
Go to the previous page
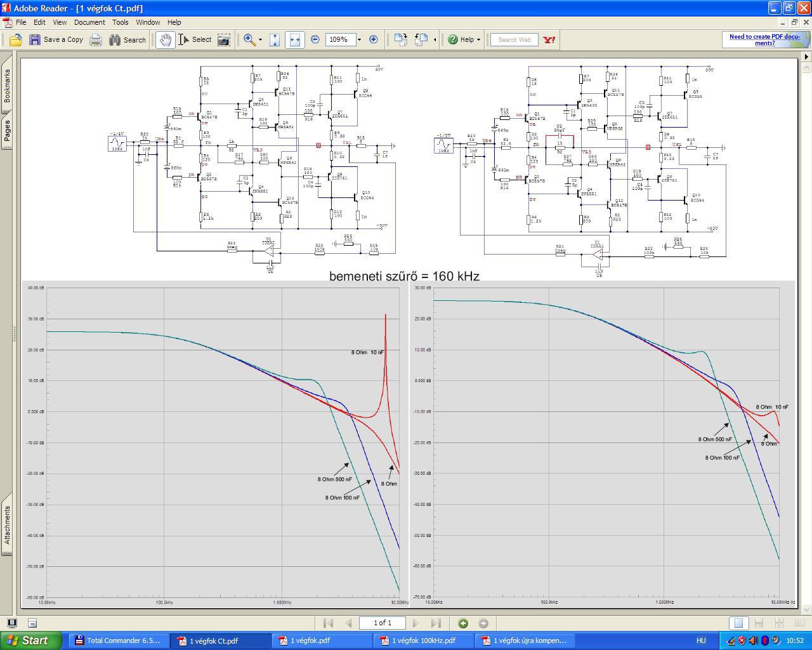[348, 623]
